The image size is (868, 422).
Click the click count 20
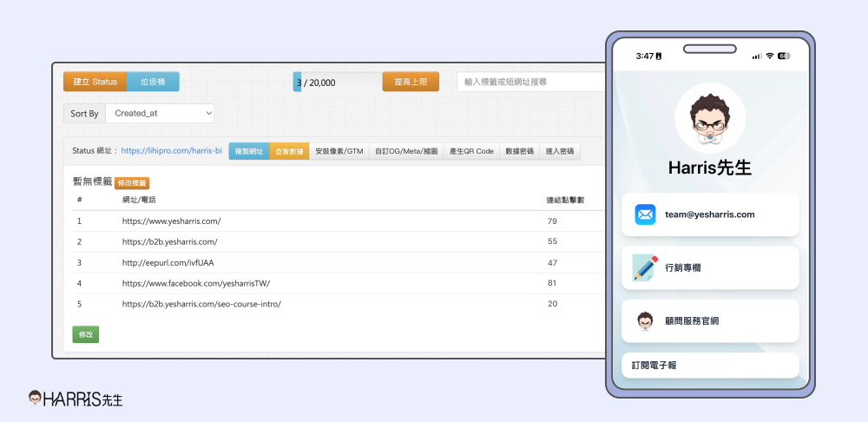click(x=552, y=304)
